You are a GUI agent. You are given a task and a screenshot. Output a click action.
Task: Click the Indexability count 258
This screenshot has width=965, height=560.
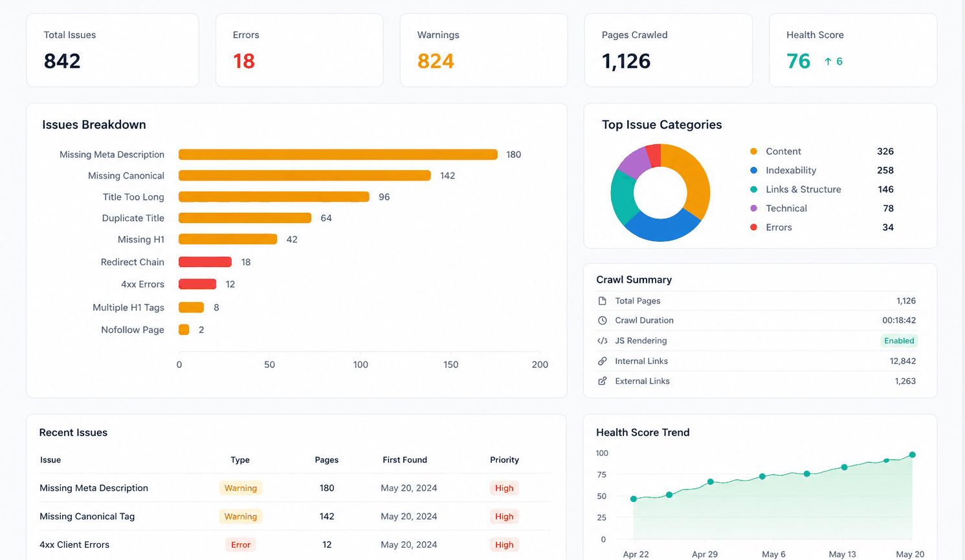(x=885, y=170)
